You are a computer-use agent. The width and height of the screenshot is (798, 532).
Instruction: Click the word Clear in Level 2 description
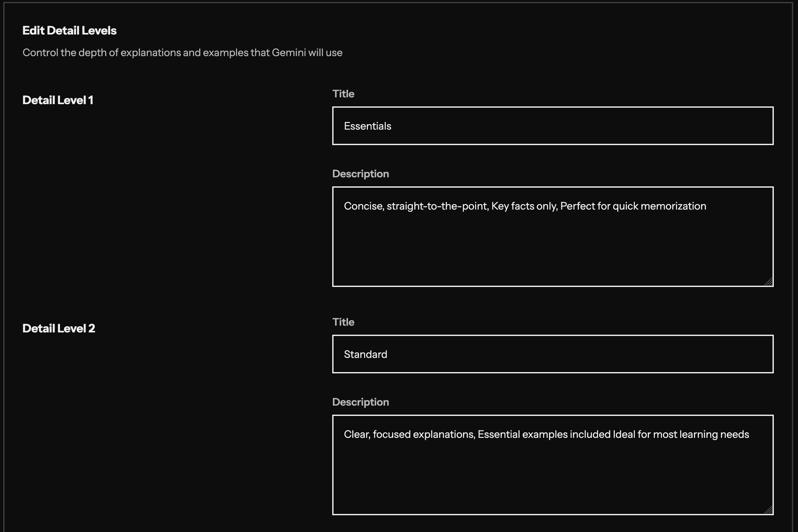[356, 435]
